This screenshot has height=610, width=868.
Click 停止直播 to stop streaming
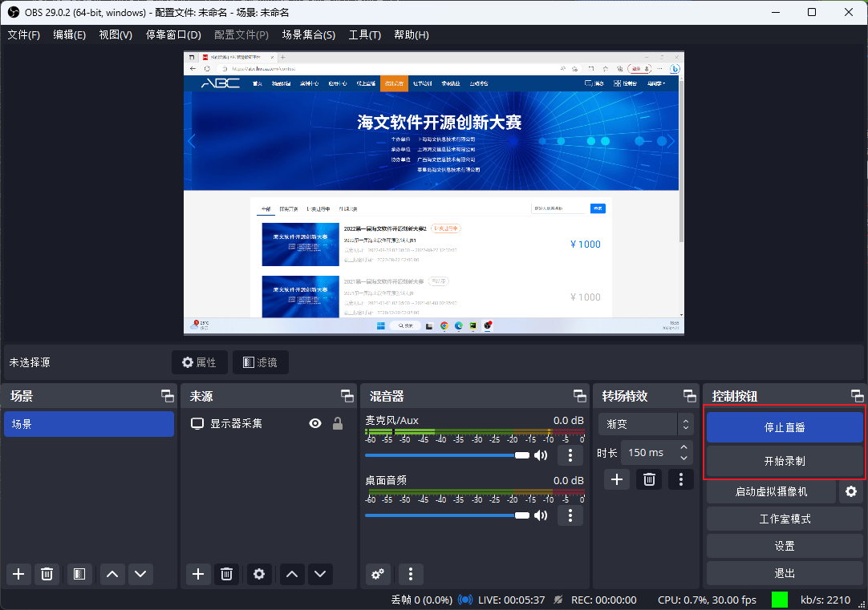tap(785, 427)
